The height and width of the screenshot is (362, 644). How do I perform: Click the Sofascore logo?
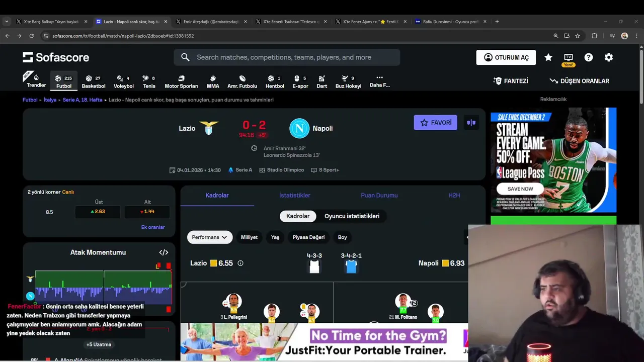[56, 57]
